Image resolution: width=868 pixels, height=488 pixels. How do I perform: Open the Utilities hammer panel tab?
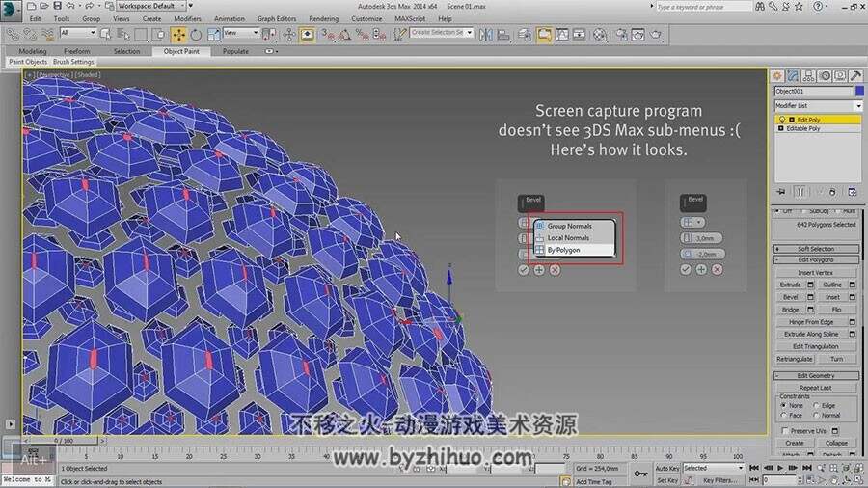pyautogui.click(x=855, y=76)
